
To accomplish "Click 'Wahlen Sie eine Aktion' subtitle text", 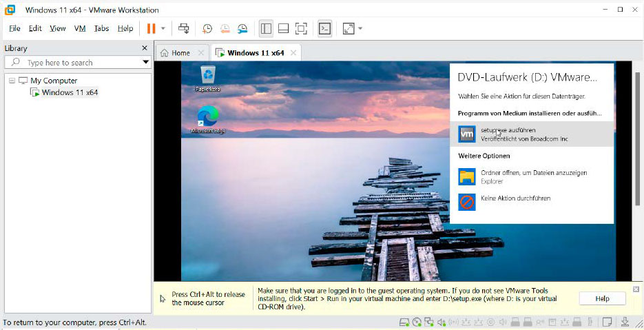I will tap(521, 96).
